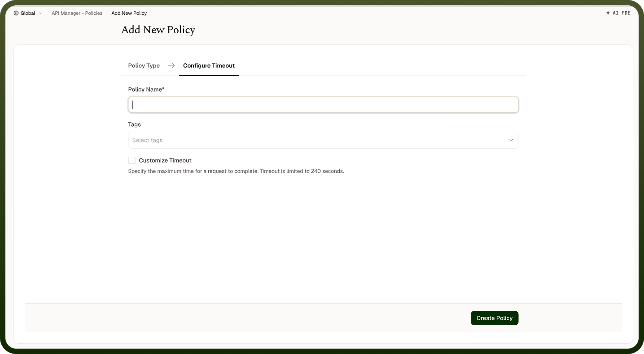The image size is (644, 354).
Task: Click the Create Policy button
Action: click(495, 318)
